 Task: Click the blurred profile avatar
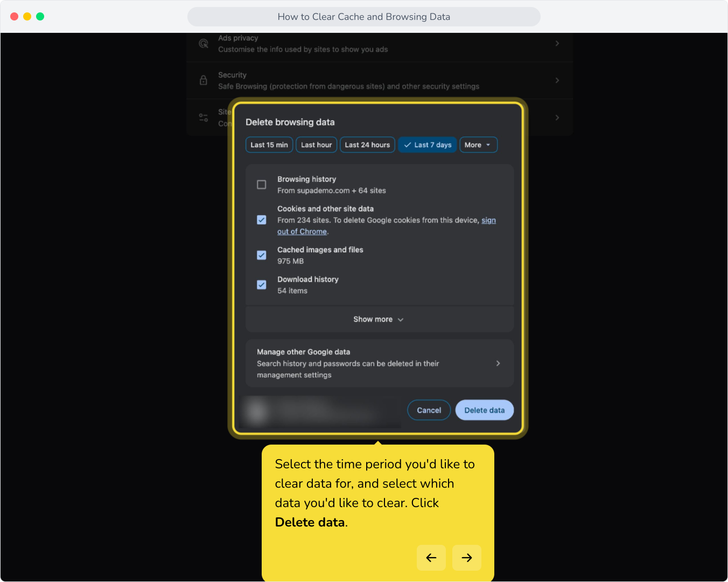257,412
